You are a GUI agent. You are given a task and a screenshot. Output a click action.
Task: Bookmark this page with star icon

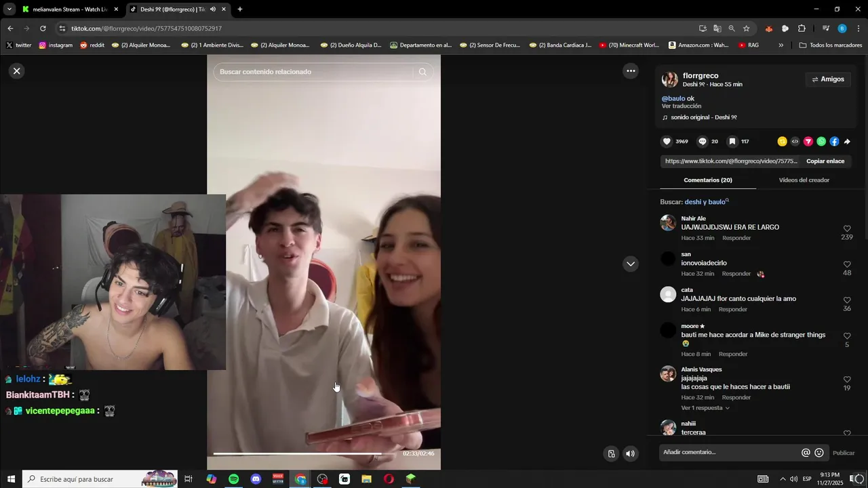coord(747,28)
